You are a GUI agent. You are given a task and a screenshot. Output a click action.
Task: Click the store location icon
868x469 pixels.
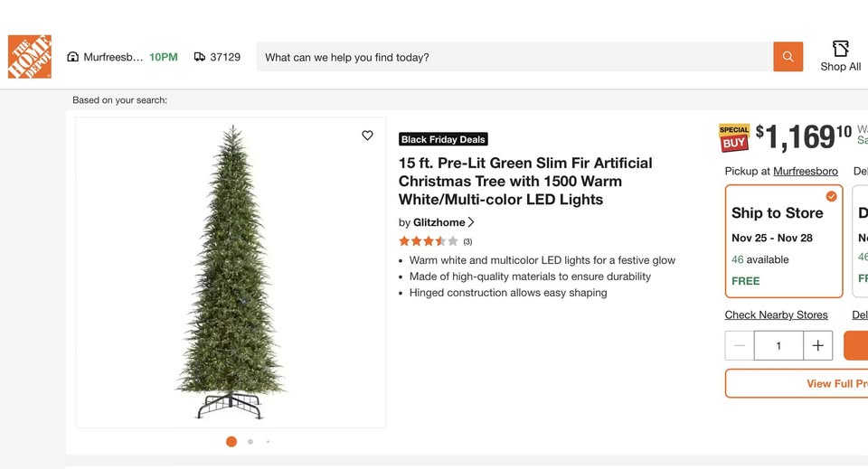click(73, 57)
